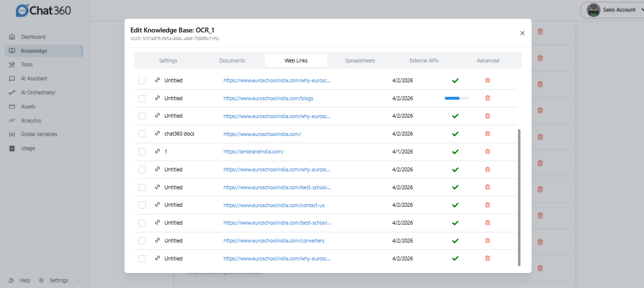Open the Assets folder in sidebar

click(x=28, y=106)
